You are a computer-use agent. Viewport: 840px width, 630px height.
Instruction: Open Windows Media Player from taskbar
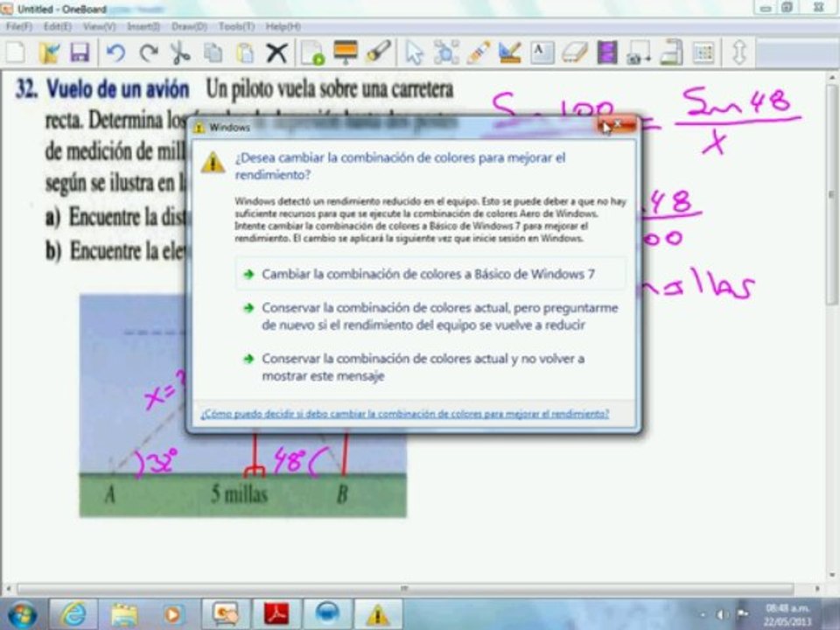click(172, 614)
